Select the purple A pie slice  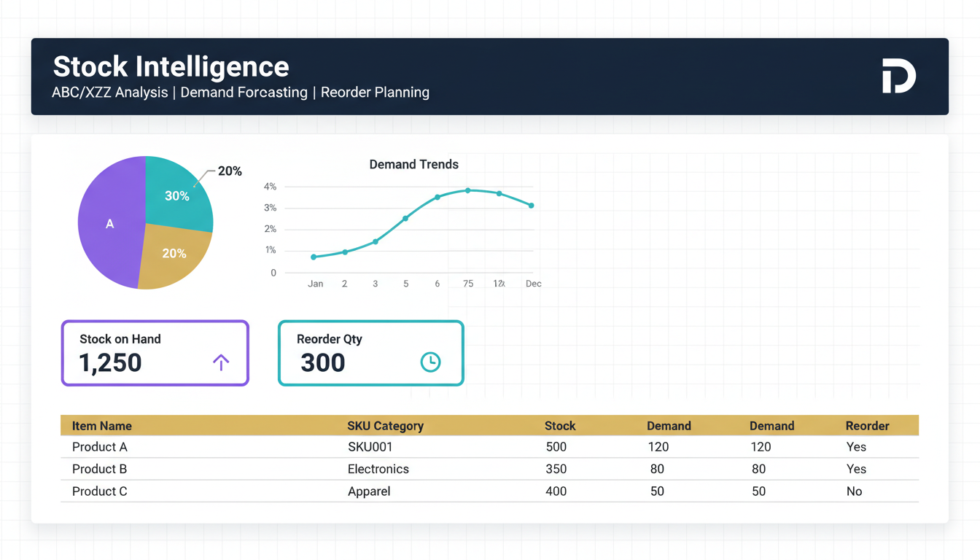[109, 224]
